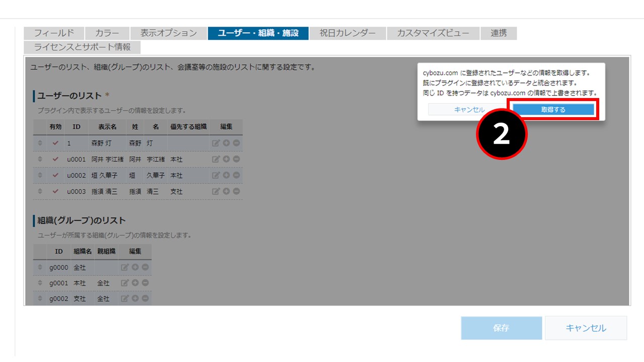Click the sort handle for user ID 1

40,143
